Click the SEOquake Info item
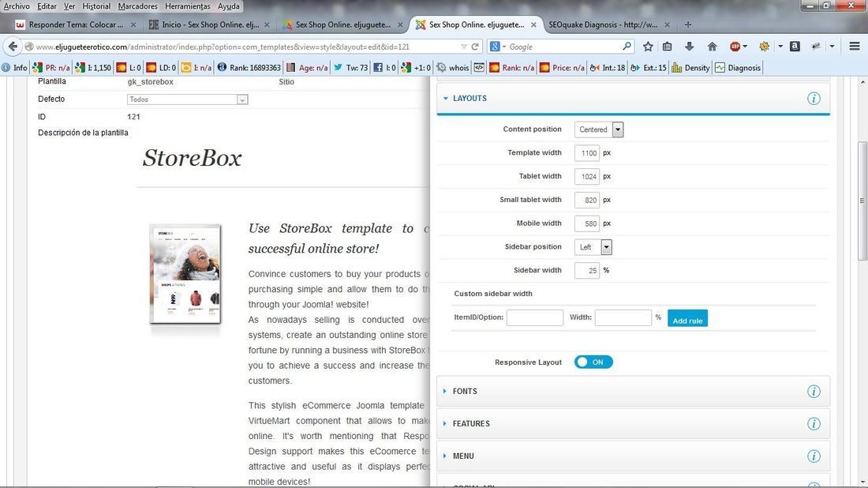Viewport: 868px width, 488px height. point(14,68)
